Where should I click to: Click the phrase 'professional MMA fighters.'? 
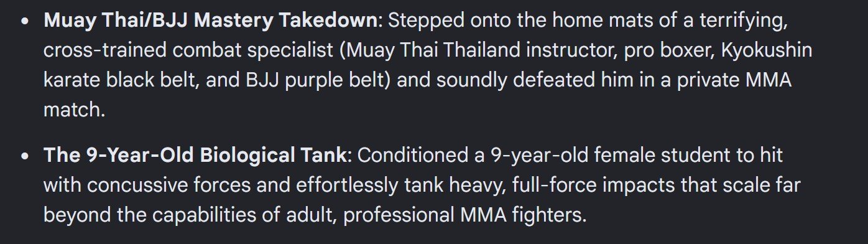click(x=464, y=215)
